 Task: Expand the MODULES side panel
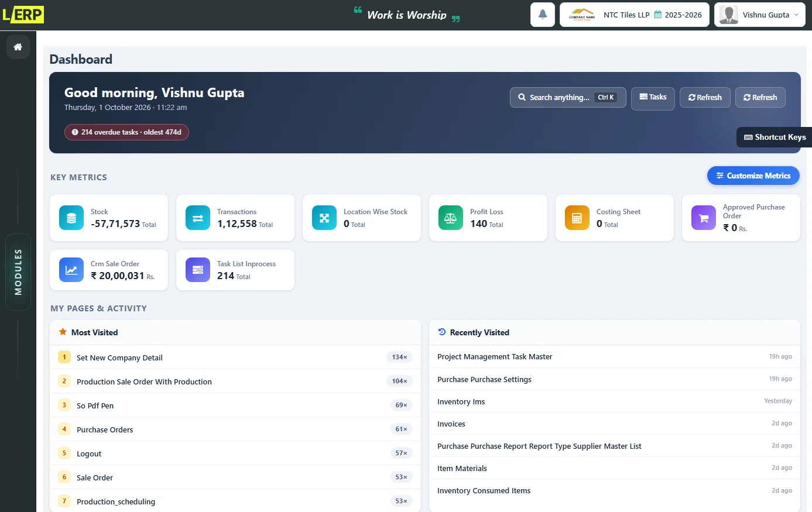18,272
